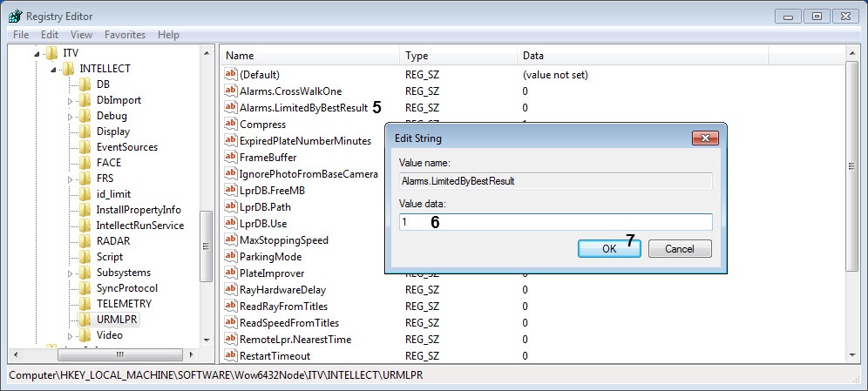
Task: Click the PlateImprover value icon
Action: 231,273
